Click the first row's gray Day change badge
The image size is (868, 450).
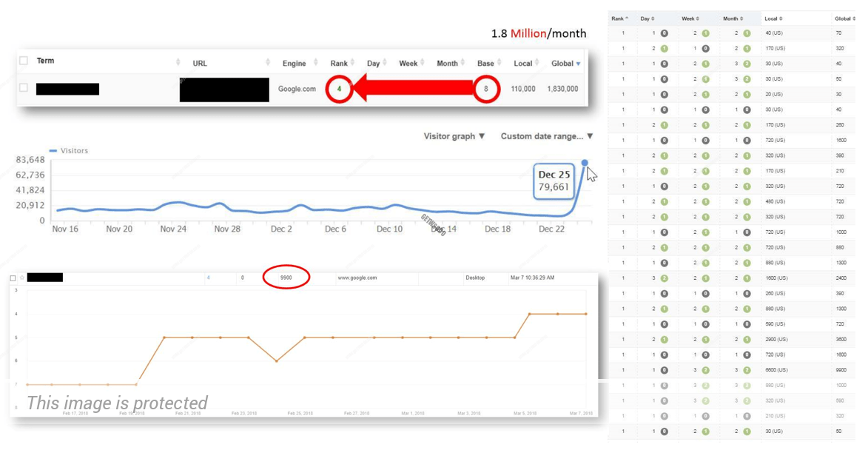(x=664, y=33)
